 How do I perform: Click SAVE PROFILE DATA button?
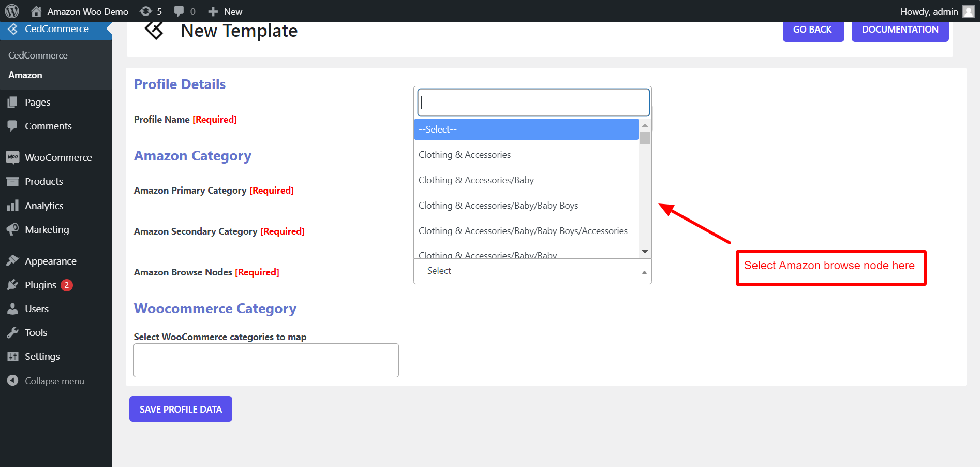pyautogui.click(x=181, y=409)
